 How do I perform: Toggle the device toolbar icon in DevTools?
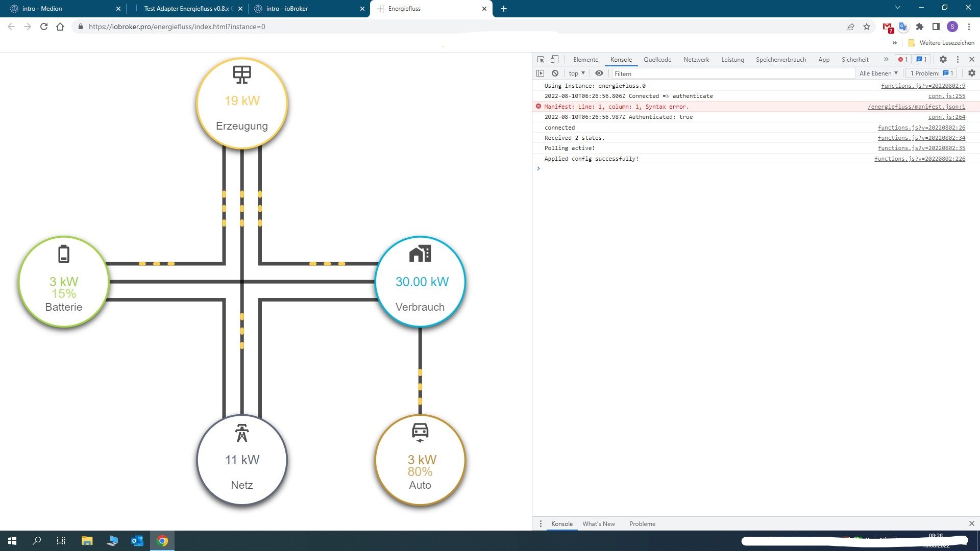point(554,60)
